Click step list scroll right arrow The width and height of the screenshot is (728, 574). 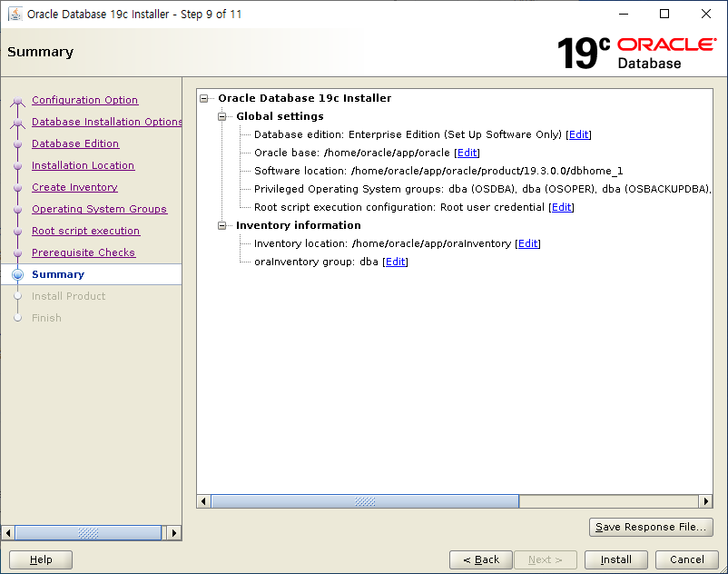(x=173, y=532)
